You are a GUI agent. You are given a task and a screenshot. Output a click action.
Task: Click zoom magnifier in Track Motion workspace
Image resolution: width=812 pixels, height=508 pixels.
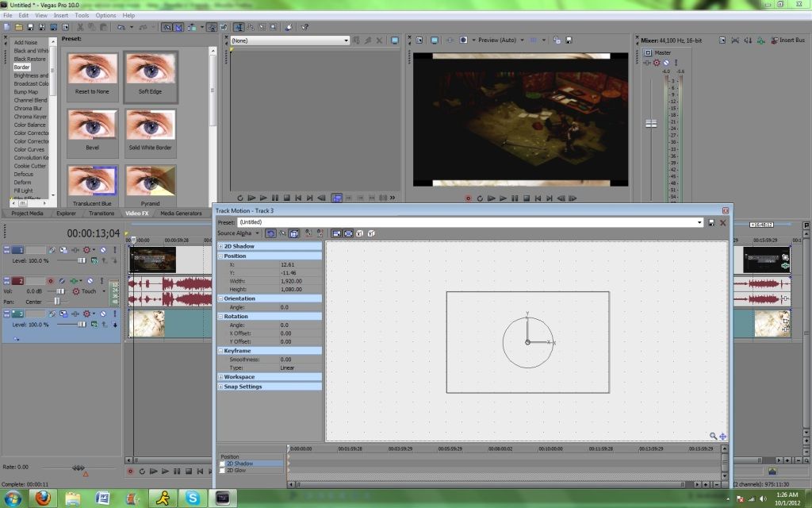[x=713, y=436]
